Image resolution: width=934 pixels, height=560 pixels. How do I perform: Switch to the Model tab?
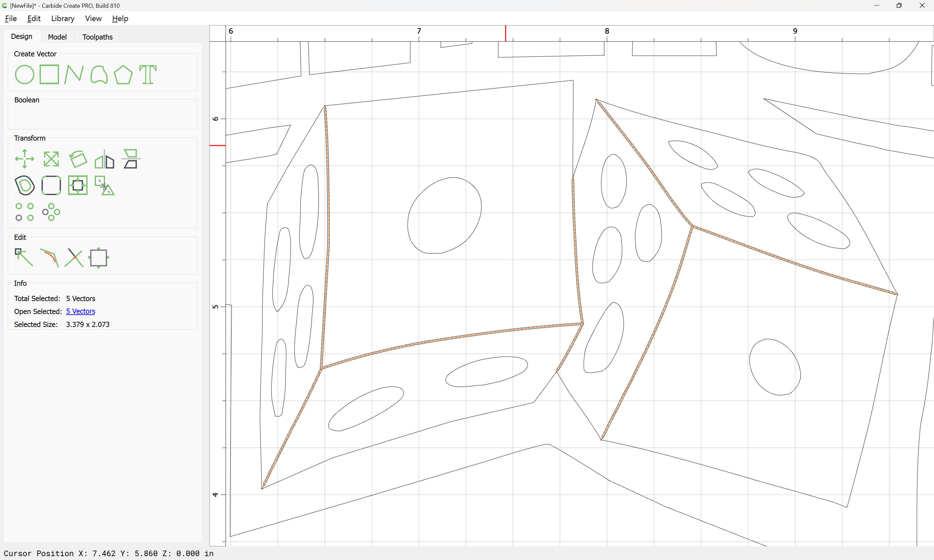(x=57, y=37)
